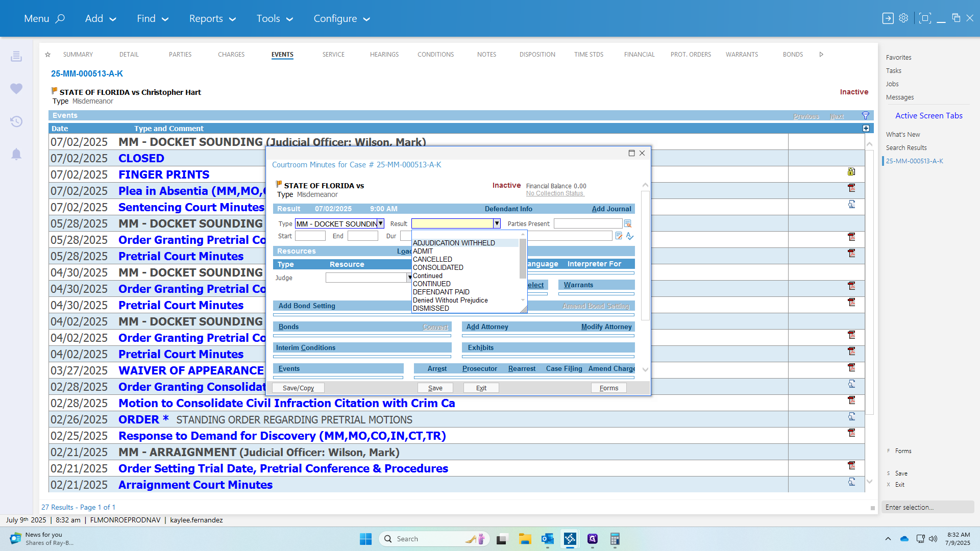
Task: Click the Enter selection box
Action: tap(928, 507)
